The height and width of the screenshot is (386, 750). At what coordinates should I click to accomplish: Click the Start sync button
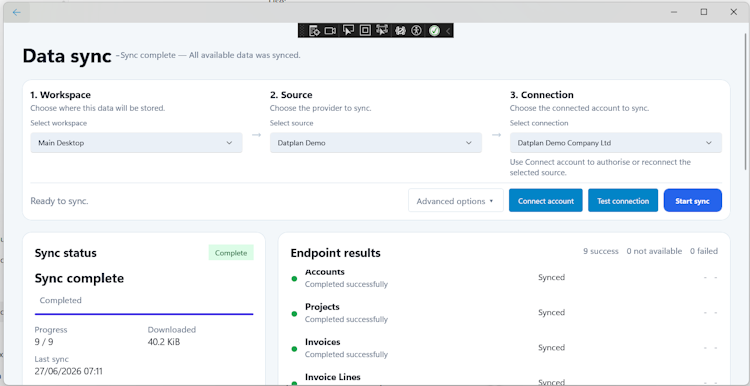[x=693, y=200]
